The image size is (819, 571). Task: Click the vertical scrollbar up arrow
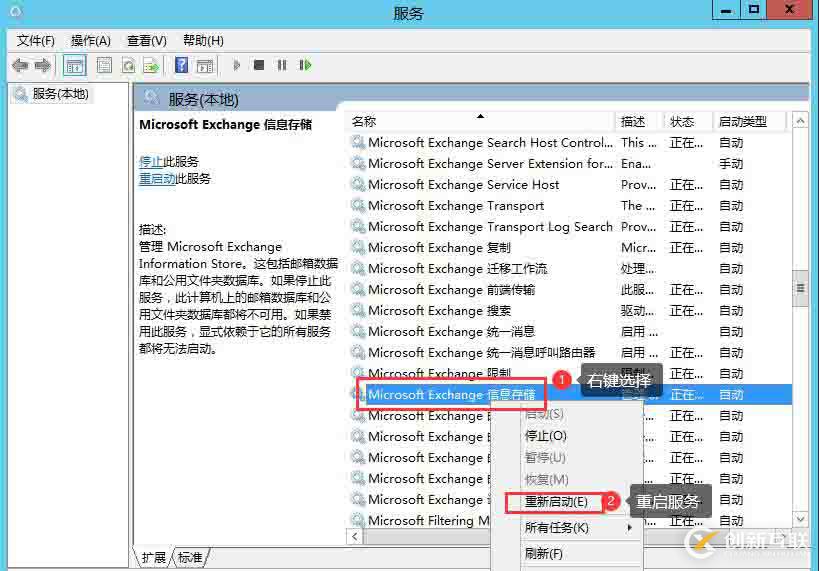[800, 121]
